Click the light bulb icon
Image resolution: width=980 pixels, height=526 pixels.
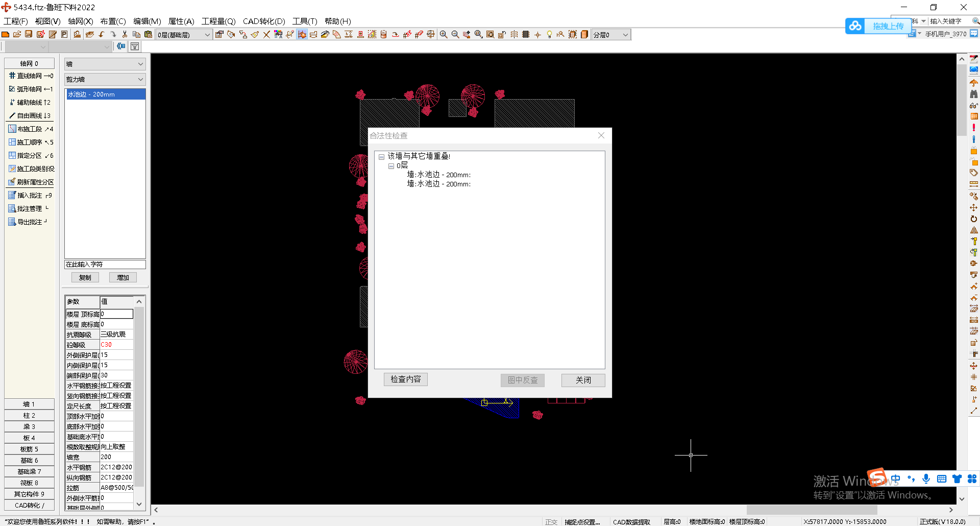pyautogui.click(x=549, y=34)
